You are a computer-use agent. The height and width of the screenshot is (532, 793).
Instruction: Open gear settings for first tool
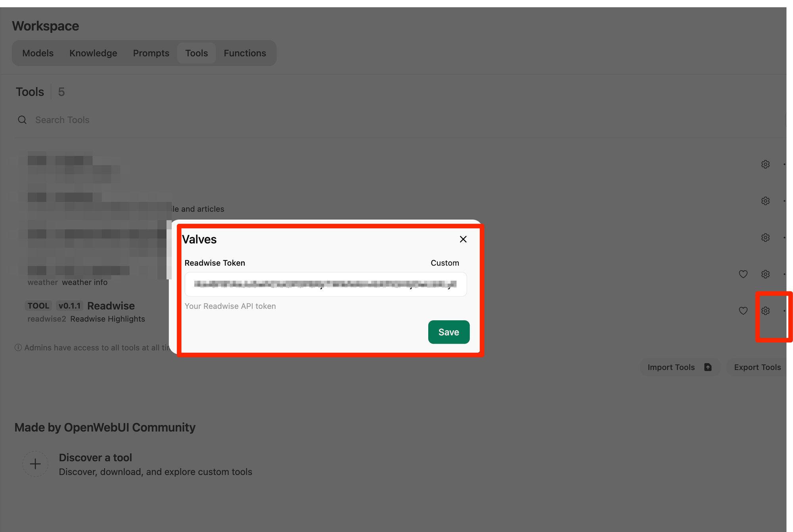(765, 164)
